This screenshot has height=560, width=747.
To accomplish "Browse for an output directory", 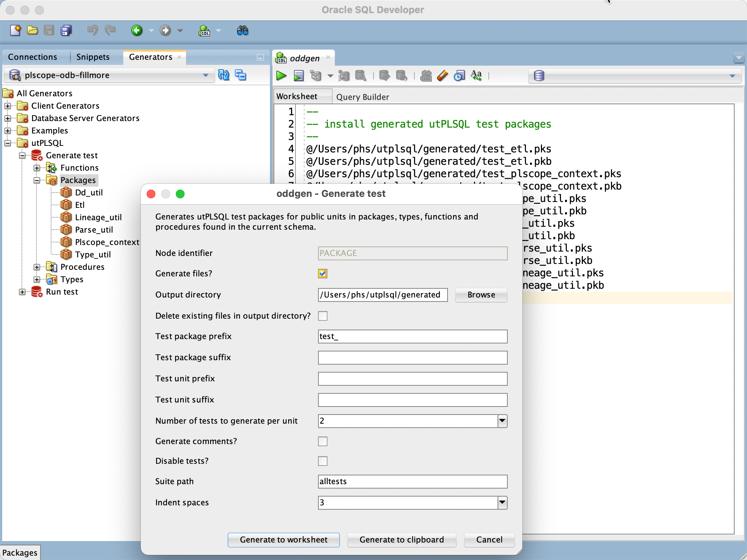I will 481,295.
